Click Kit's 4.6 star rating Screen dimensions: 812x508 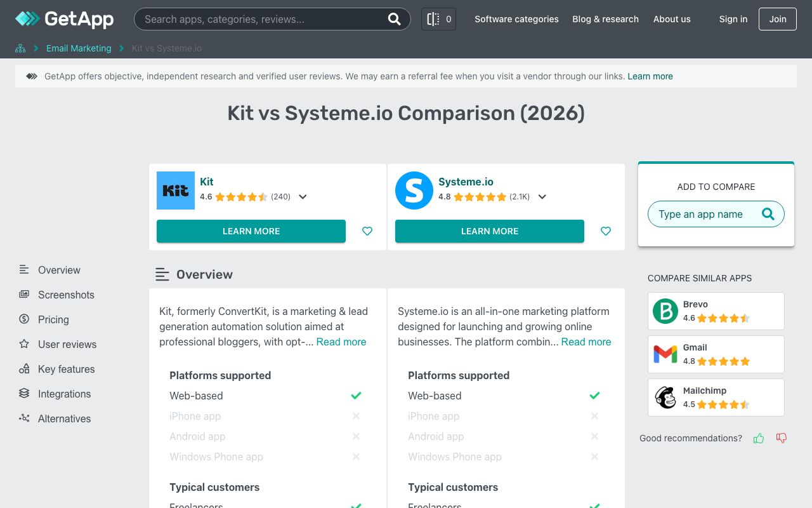[x=241, y=197]
